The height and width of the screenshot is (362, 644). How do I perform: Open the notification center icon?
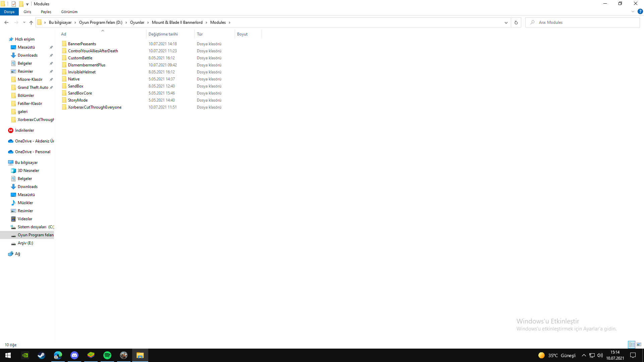point(633,355)
